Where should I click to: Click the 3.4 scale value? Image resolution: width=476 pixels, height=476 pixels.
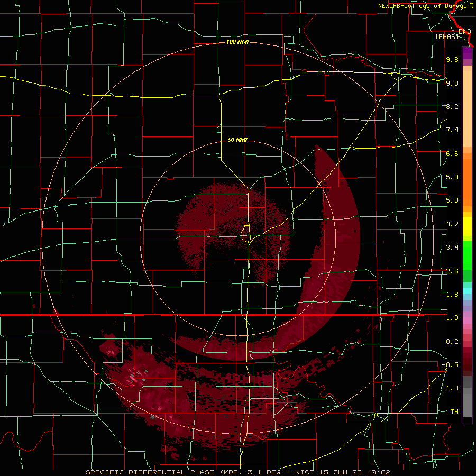(x=452, y=248)
